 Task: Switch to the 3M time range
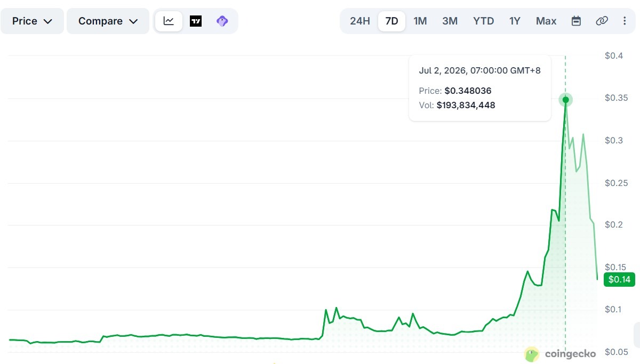click(450, 21)
